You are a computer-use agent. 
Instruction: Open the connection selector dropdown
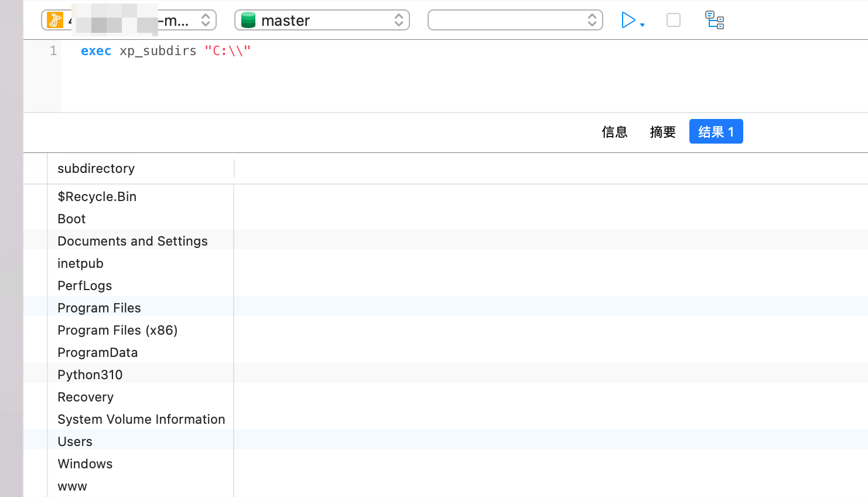[x=205, y=21]
